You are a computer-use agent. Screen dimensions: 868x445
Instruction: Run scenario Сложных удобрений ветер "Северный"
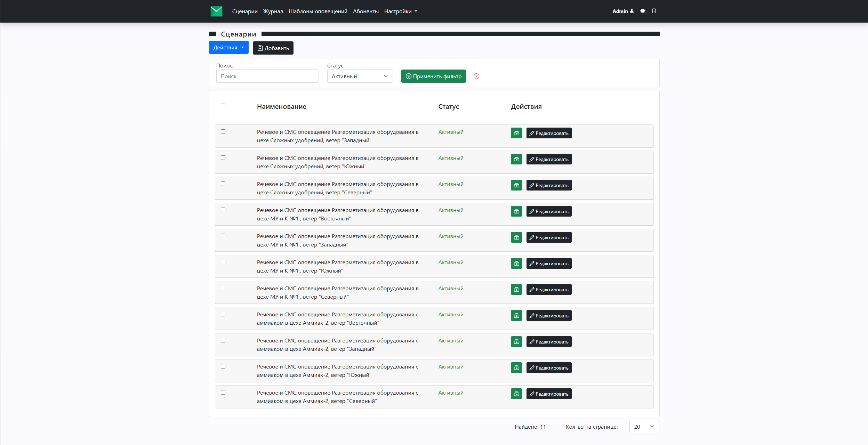pyautogui.click(x=516, y=185)
